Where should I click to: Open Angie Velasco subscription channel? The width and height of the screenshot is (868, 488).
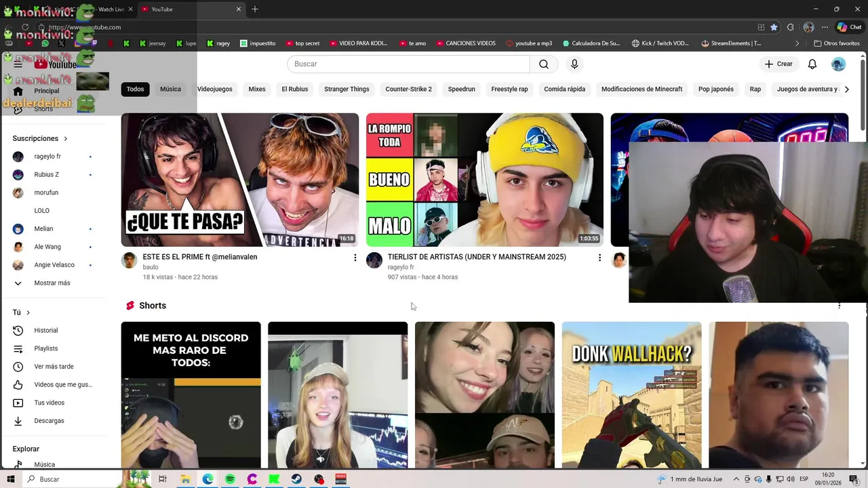click(54, 265)
